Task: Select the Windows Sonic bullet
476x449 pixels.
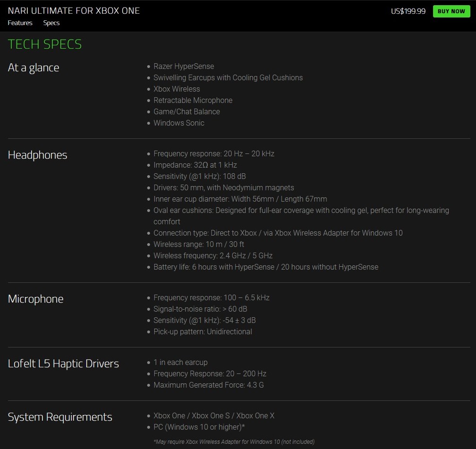Action: tap(179, 123)
